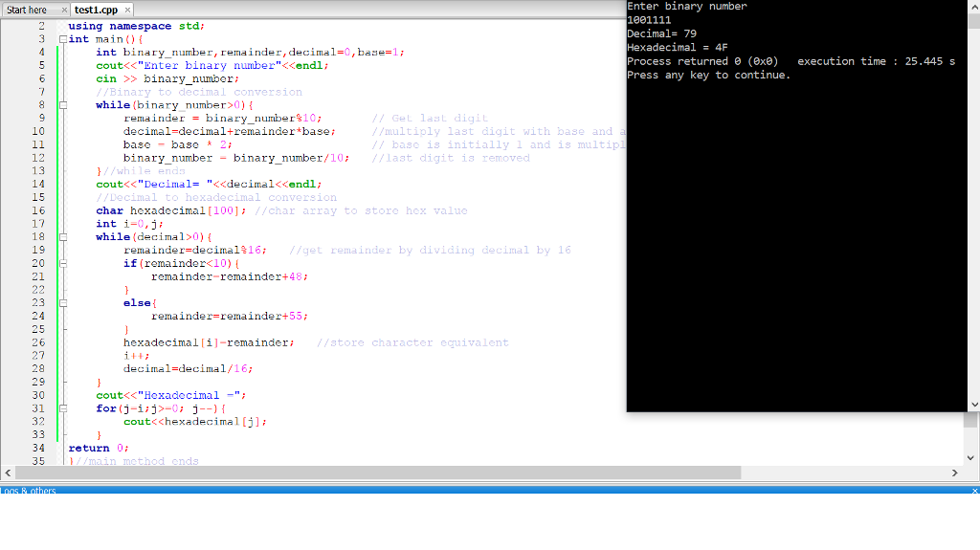Click the 'decimal=decimal/16;' statement
The height and width of the screenshot is (550, 980).
[x=189, y=369]
